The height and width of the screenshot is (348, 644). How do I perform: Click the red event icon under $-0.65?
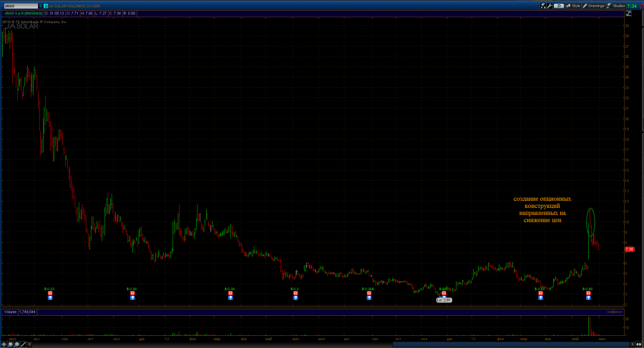click(x=588, y=293)
